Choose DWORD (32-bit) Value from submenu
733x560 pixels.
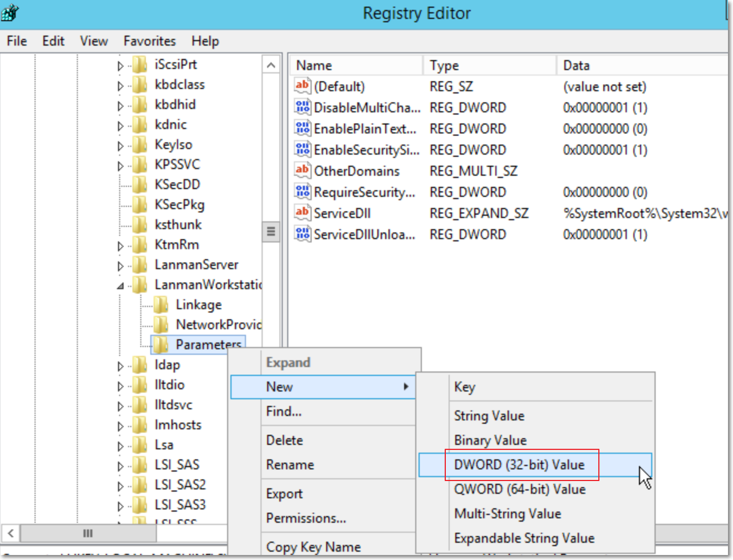tap(519, 465)
